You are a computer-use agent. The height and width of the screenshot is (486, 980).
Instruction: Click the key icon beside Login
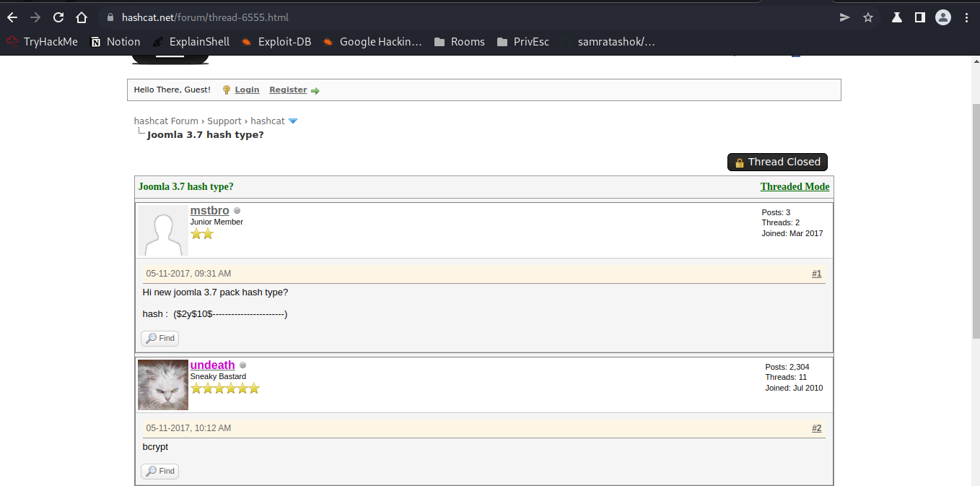pos(227,90)
